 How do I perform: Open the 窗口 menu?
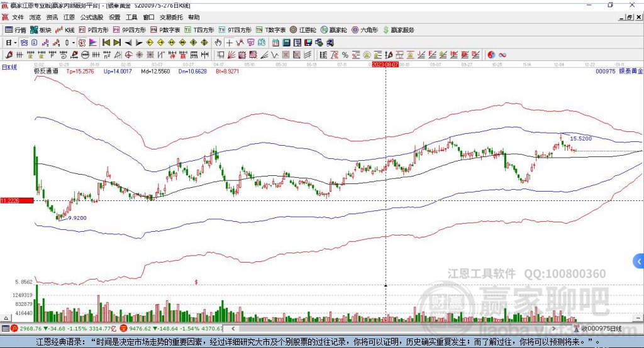pos(148,17)
